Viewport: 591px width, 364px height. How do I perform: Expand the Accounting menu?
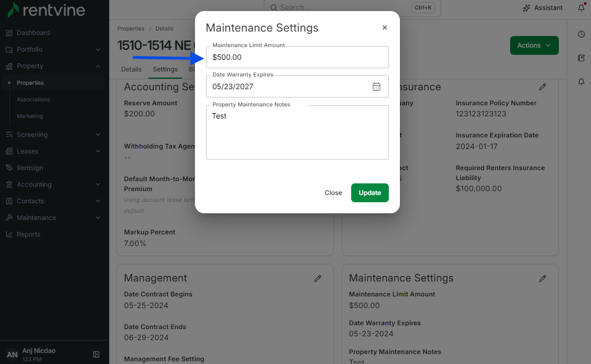point(53,184)
